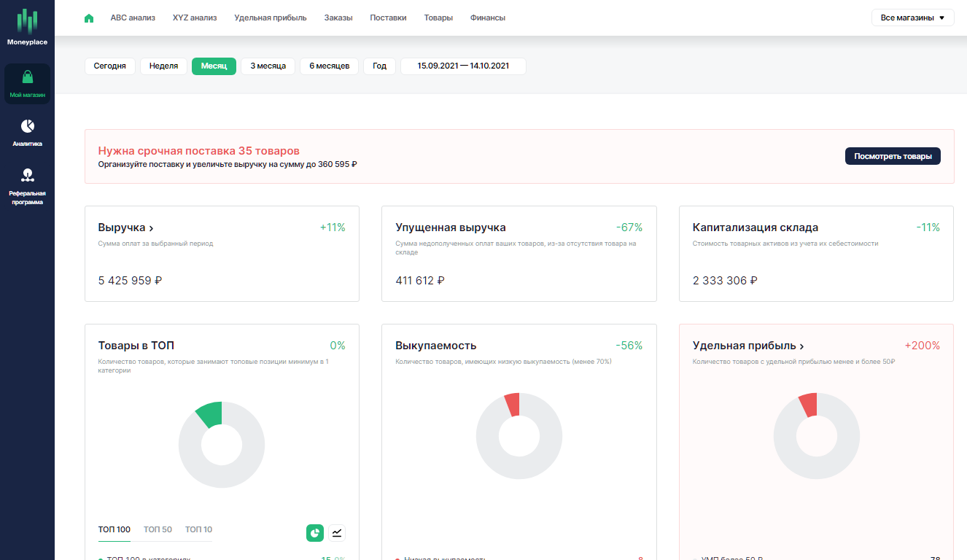Screen dimensions: 967x560
Task: Switch to the ТОП 10 tab
Action: (x=198, y=529)
